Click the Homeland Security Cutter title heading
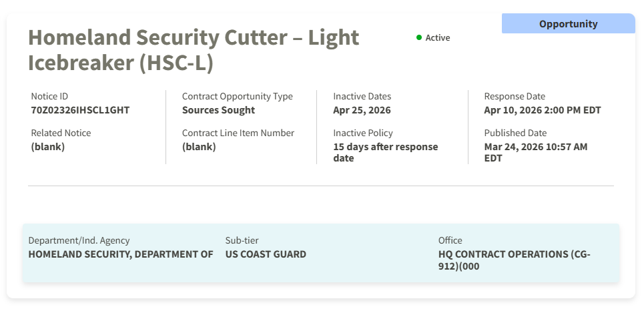 coord(194,49)
